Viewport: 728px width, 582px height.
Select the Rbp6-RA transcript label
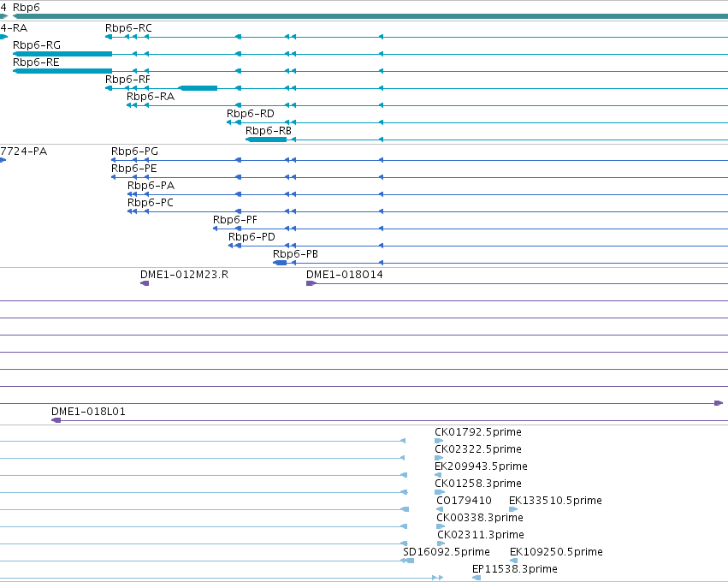coord(151,97)
